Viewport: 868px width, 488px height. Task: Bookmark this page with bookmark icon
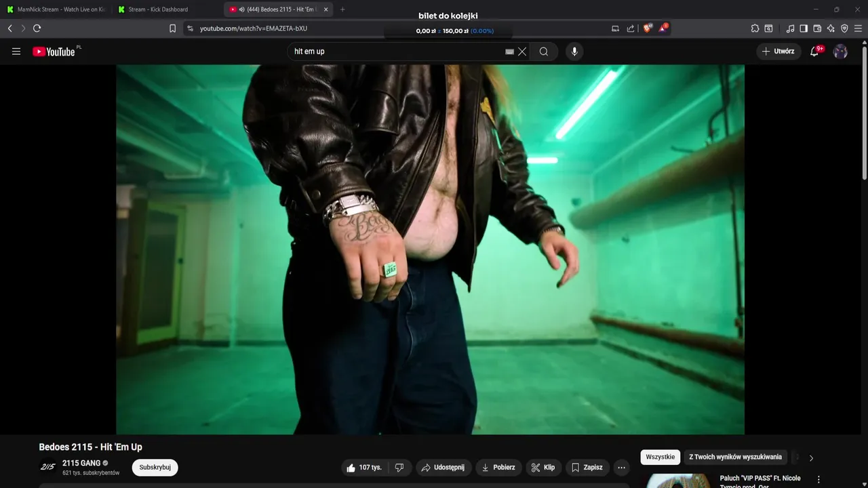(172, 28)
